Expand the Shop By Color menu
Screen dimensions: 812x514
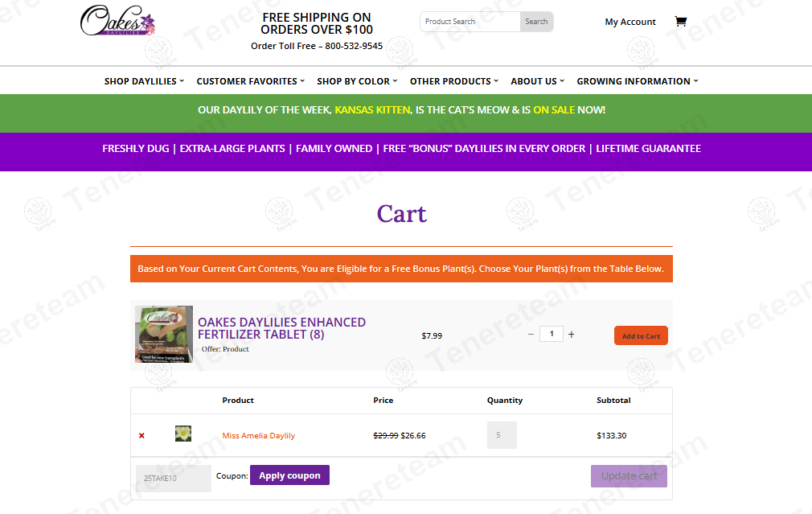click(x=357, y=81)
